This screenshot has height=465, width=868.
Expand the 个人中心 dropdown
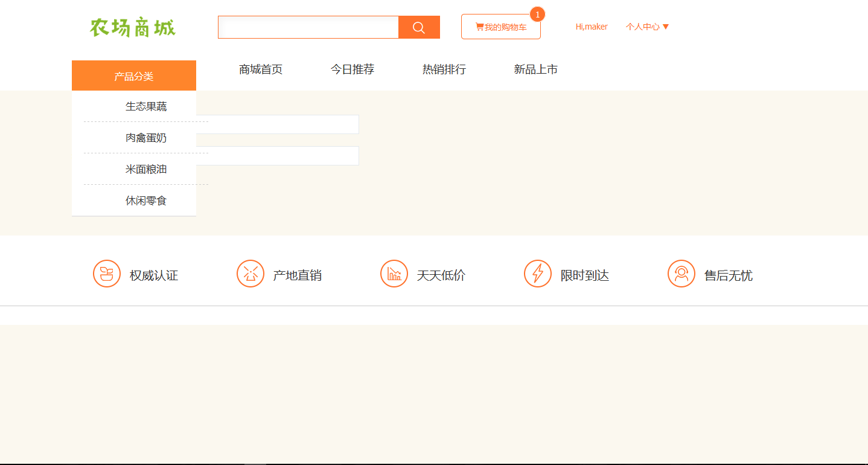coord(648,27)
